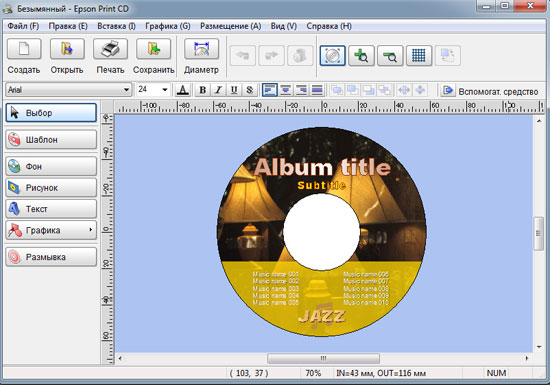This screenshot has height=385, width=550.
Task: Save the project via Сохранить icon
Action: [x=153, y=49]
